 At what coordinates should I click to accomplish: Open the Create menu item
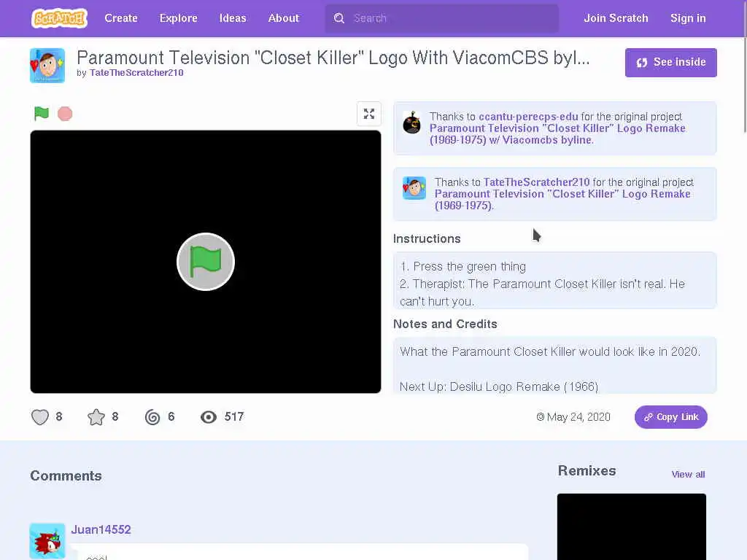click(121, 18)
